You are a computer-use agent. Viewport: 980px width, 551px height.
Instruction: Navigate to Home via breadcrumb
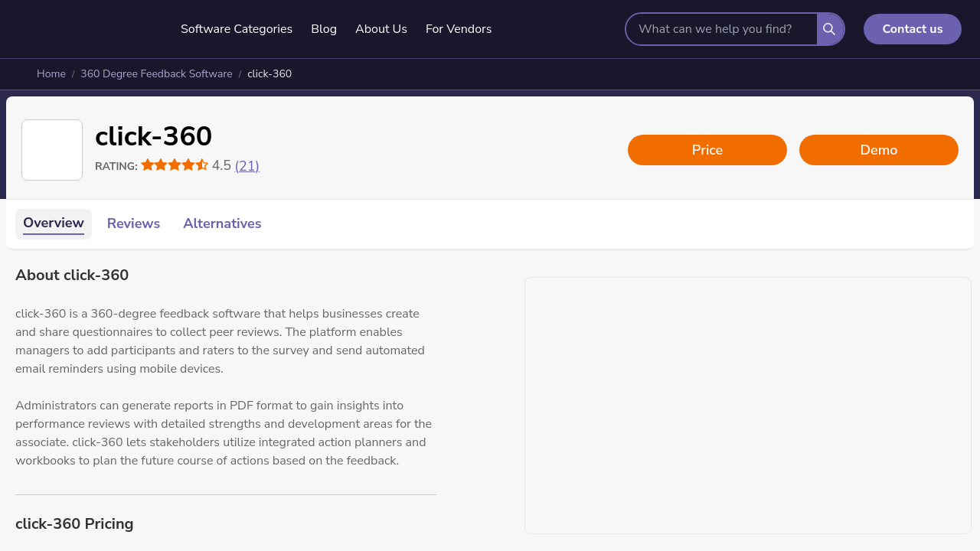51,74
